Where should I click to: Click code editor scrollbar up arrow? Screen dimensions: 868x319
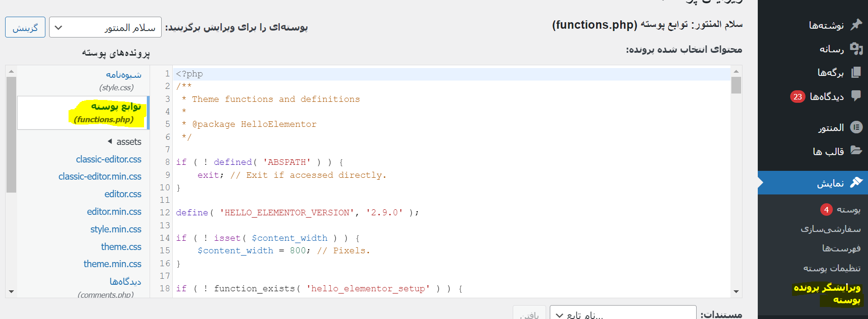point(736,71)
